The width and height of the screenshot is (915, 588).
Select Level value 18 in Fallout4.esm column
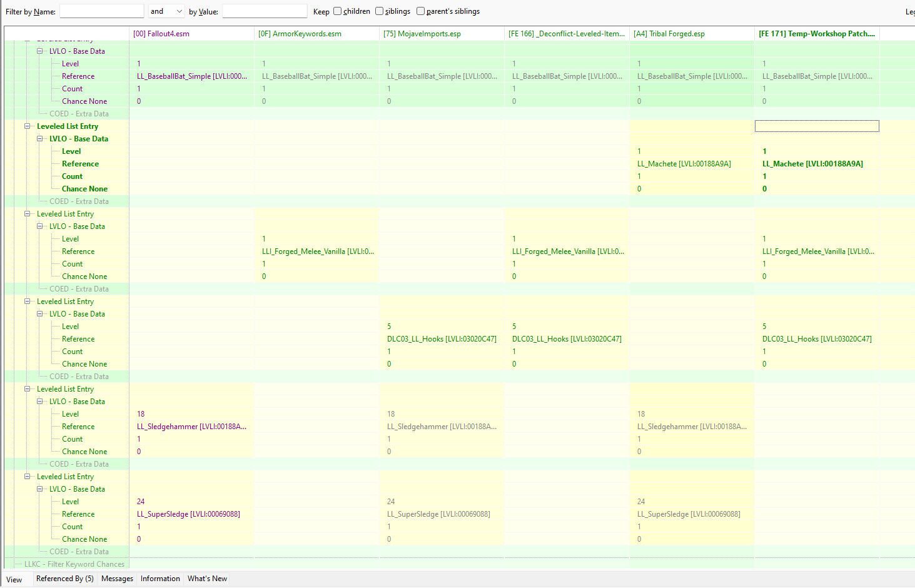(191, 414)
